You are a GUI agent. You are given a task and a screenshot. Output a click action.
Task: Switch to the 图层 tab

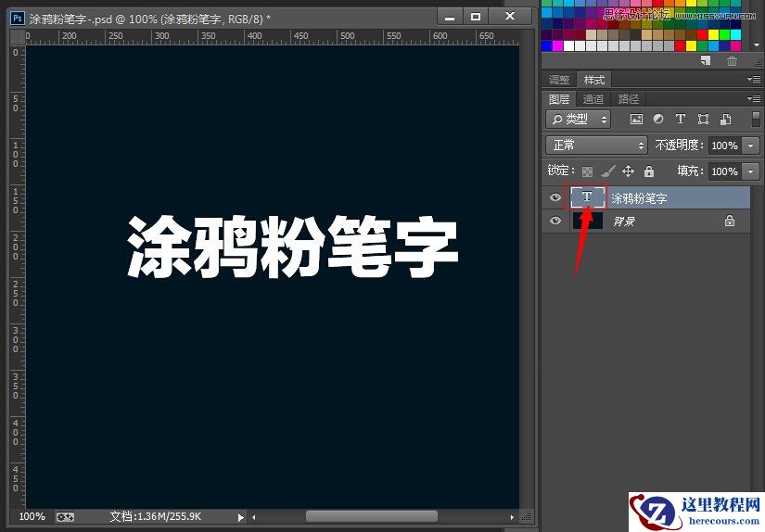coord(559,99)
